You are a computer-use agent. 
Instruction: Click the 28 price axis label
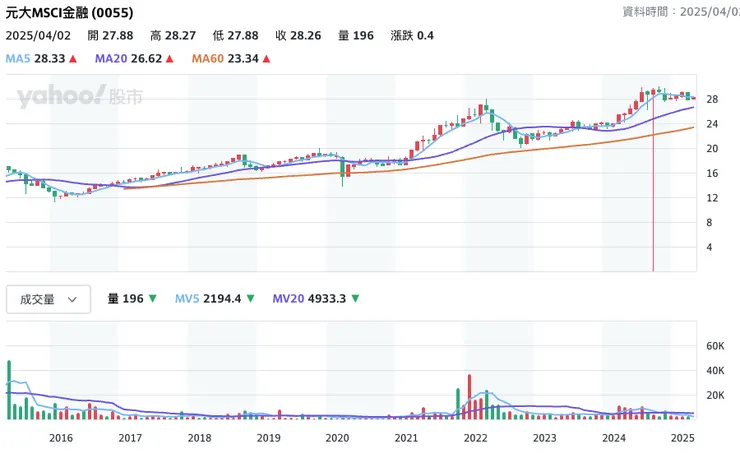tap(712, 99)
